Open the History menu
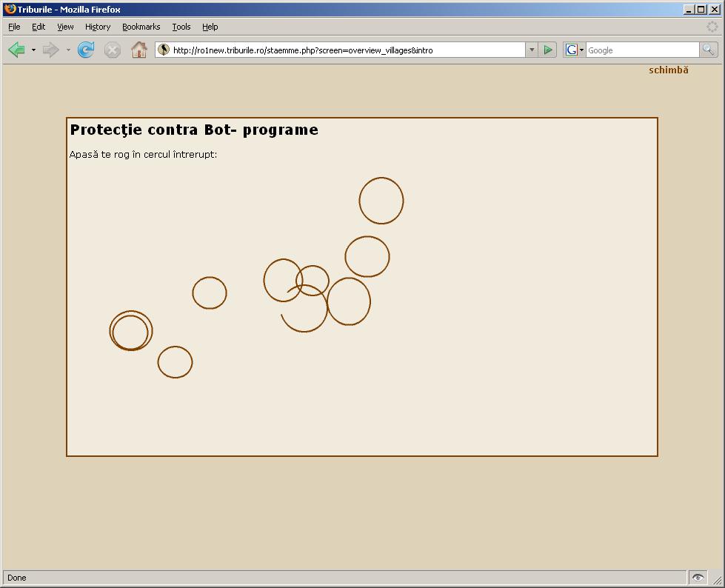725x588 pixels. click(x=97, y=27)
